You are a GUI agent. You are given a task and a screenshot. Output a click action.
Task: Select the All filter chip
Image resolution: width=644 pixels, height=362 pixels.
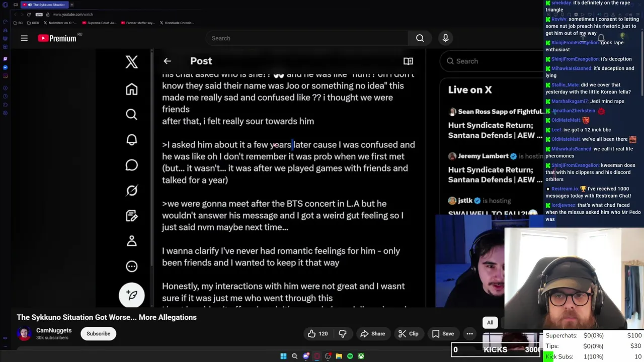point(490,323)
